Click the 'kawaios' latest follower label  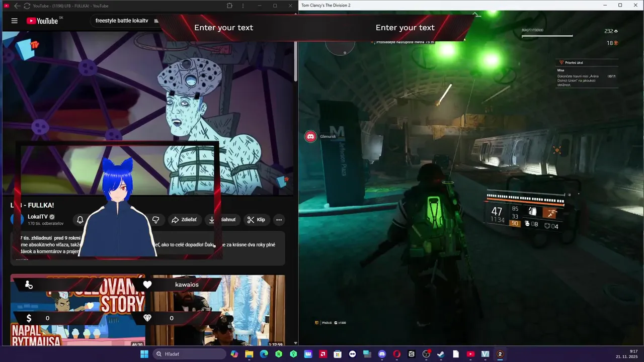click(x=187, y=285)
